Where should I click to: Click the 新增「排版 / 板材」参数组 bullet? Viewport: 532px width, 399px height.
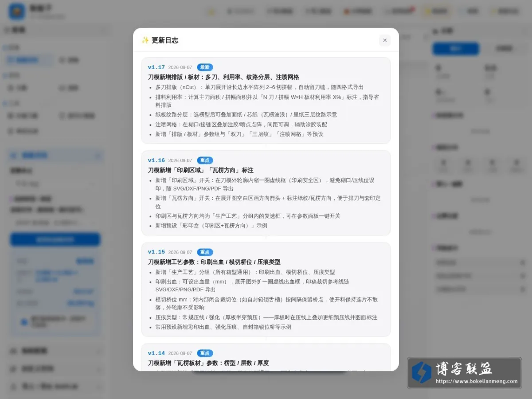pyautogui.click(x=239, y=134)
